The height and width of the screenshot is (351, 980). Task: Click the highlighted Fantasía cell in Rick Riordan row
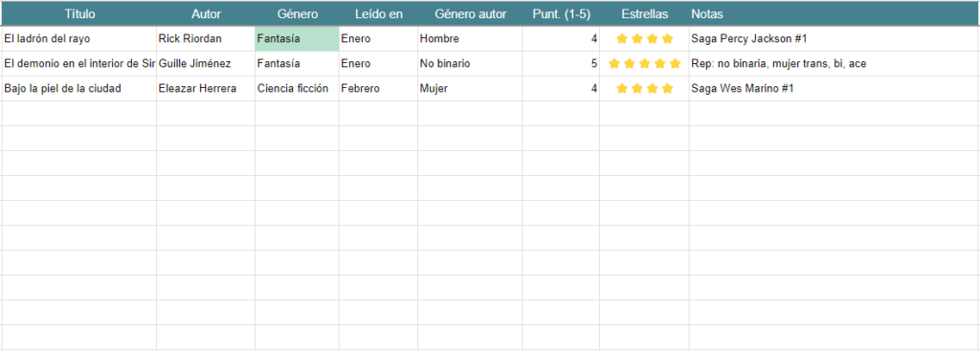(297, 38)
